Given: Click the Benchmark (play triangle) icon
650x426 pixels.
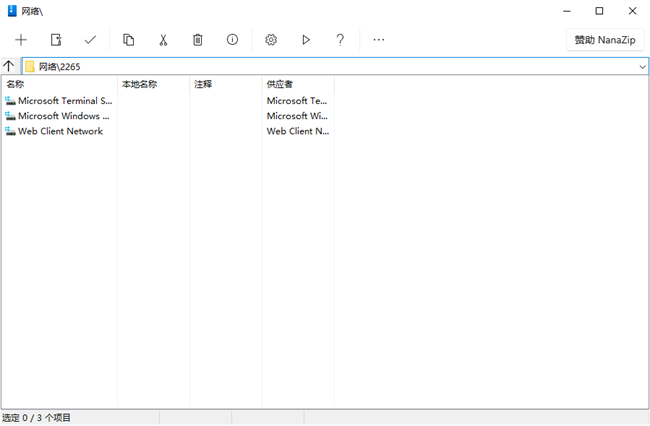Looking at the screenshot, I should click(306, 40).
